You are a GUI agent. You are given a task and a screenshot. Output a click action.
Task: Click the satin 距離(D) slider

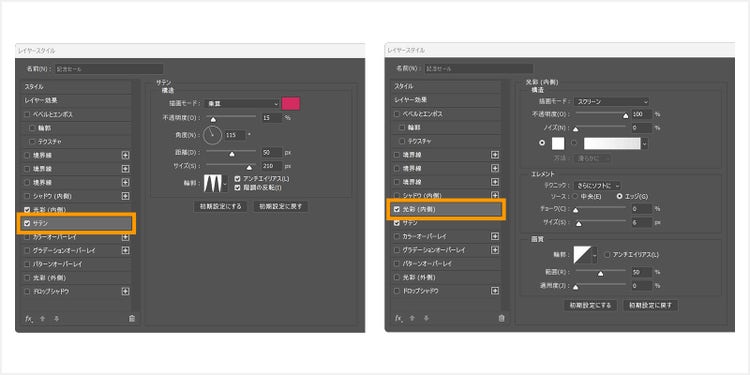231,152
